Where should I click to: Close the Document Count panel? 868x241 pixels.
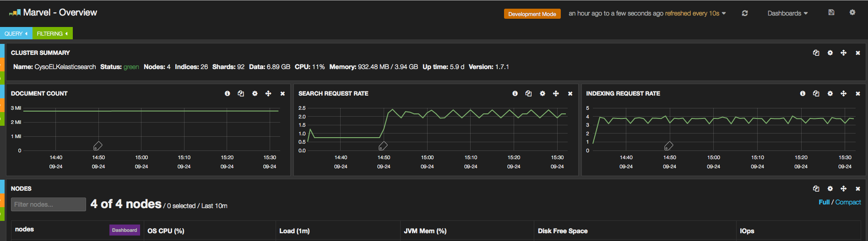(282, 94)
